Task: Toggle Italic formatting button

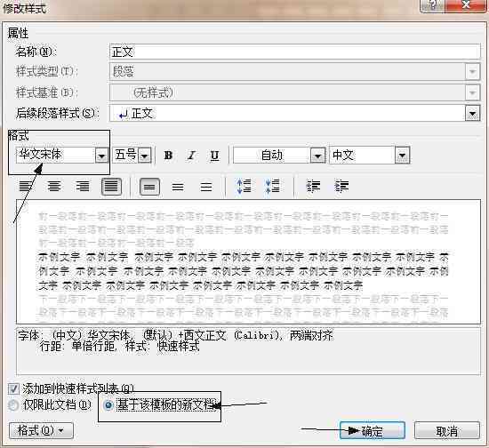Action: (191, 156)
